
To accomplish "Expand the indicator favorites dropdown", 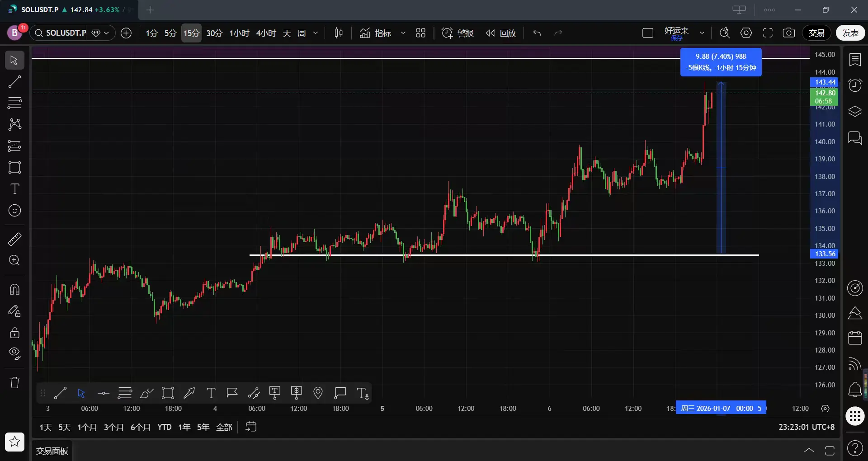I will point(403,33).
